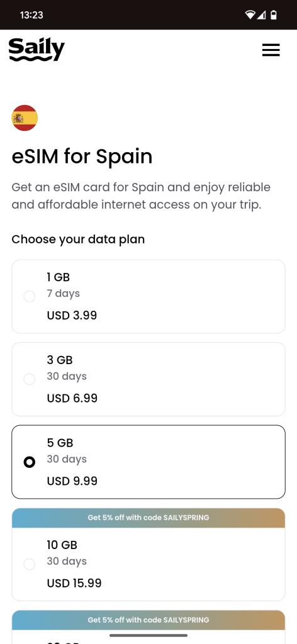The width and height of the screenshot is (297, 644).
Task: Tap the Choose your data plan label
Action: click(x=78, y=240)
